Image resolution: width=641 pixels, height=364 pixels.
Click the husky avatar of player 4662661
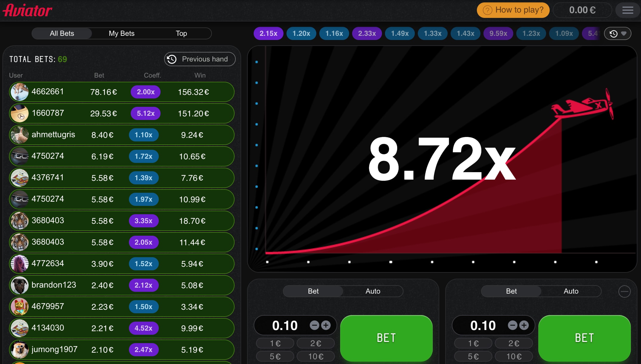pos(19,92)
